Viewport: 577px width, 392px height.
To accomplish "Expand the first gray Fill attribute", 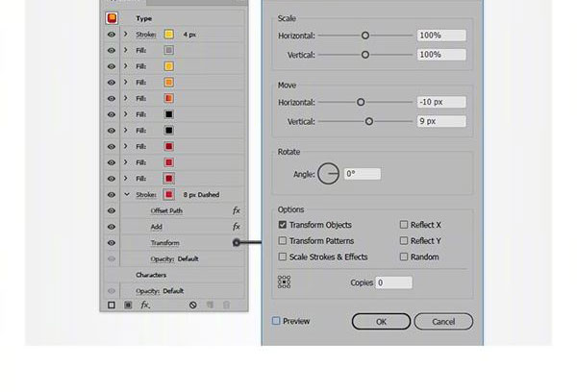I will point(125,49).
